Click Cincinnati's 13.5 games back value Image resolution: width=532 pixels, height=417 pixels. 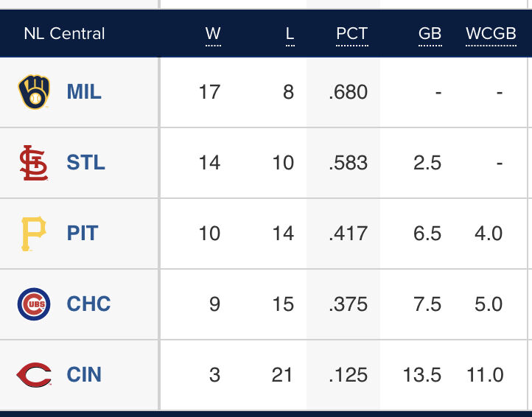click(422, 375)
